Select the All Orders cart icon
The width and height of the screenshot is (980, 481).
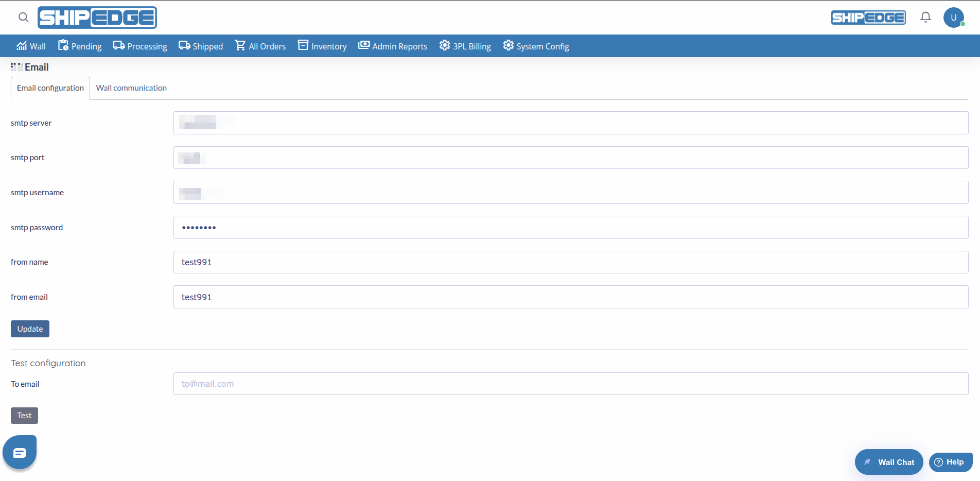pyautogui.click(x=240, y=45)
